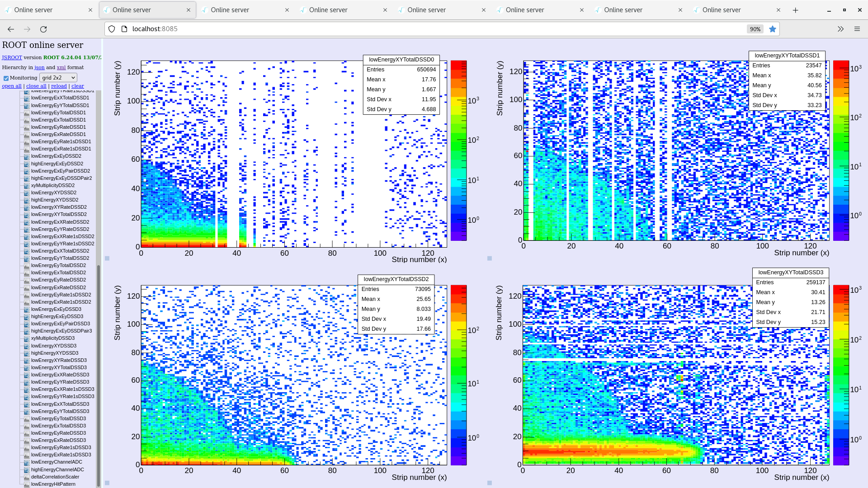Click the bookmark star icon in the address bar
The image size is (868, 488).
(773, 29)
